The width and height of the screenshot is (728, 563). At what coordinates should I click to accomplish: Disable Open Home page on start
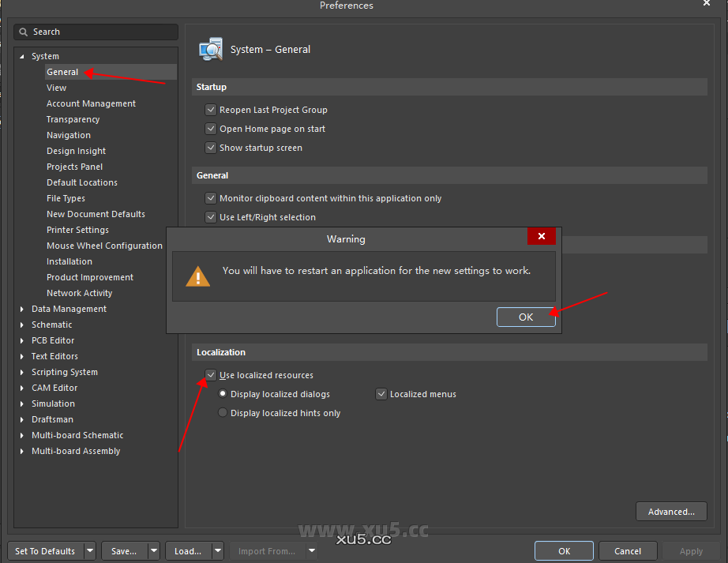[211, 129]
